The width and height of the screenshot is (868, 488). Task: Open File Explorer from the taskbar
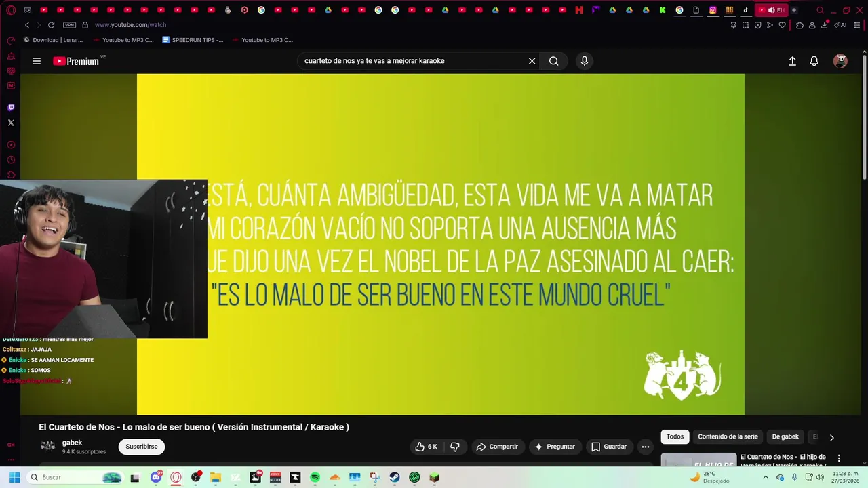click(x=216, y=477)
